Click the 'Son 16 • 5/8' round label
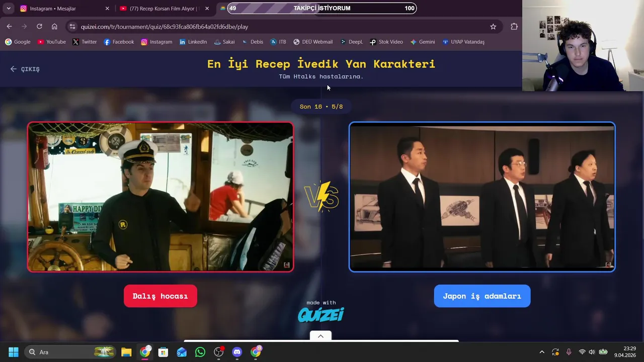The height and width of the screenshot is (362, 644). pos(321,107)
